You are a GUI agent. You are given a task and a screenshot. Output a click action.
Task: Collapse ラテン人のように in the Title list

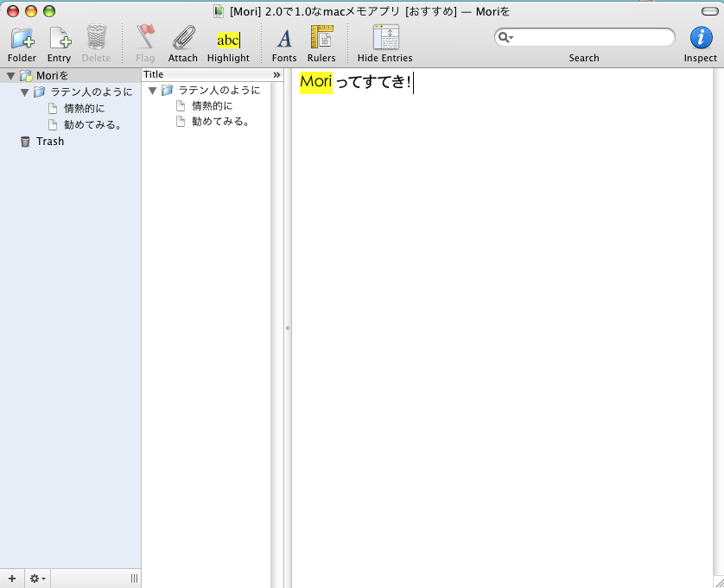tap(153, 91)
